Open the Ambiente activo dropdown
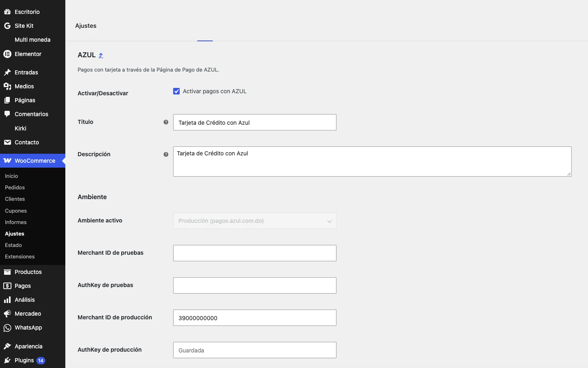 tap(255, 221)
